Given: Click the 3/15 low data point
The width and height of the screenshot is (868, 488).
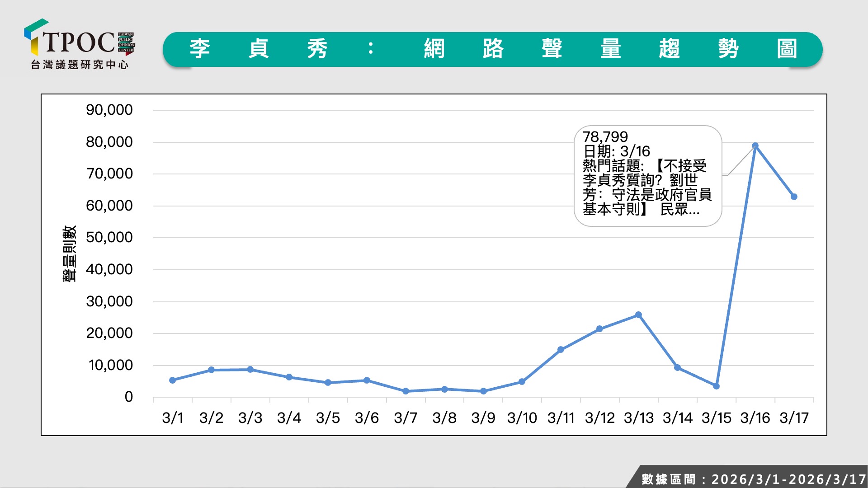Looking at the screenshot, I should pyautogui.click(x=716, y=386).
